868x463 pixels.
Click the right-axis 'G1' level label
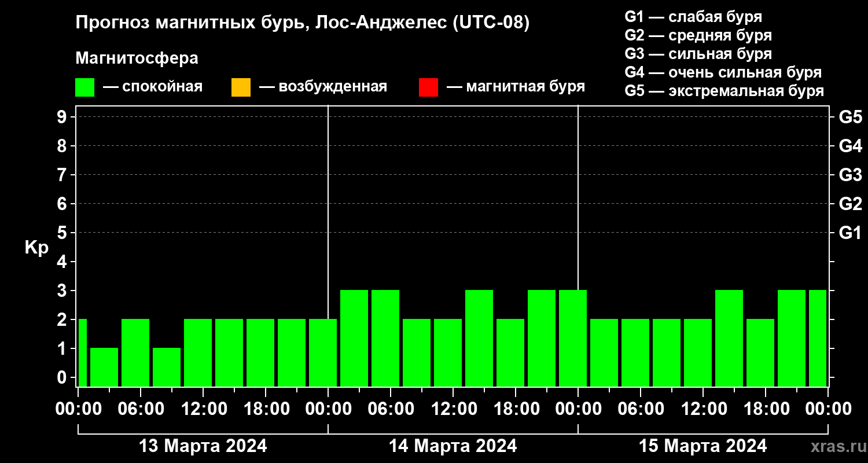pos(850,233)
